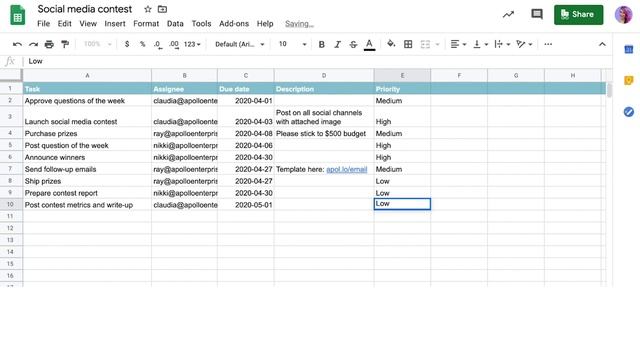Open the text color picker
640x360 pixels.
369,44
